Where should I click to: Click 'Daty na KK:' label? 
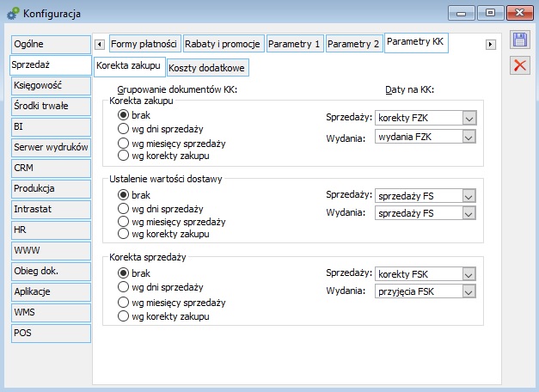tap(409, 89)
